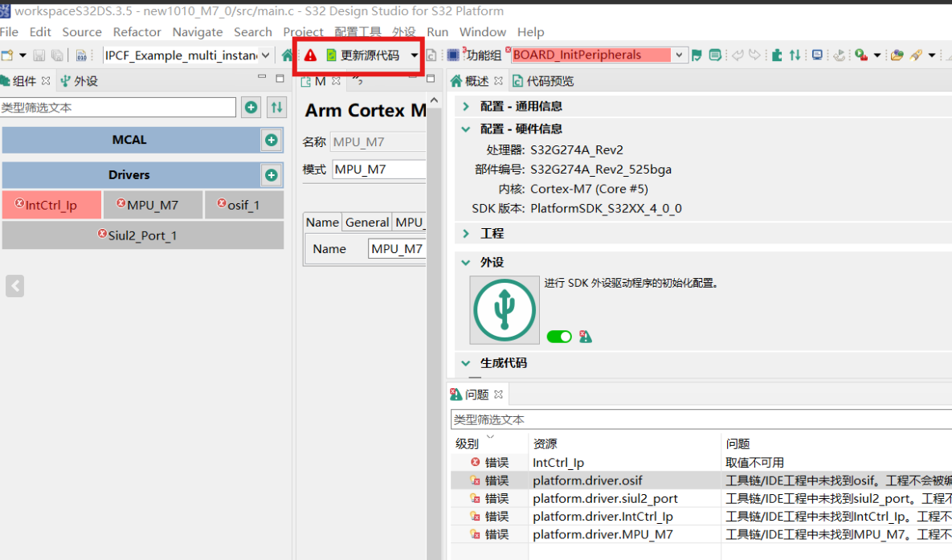Click the error icon beside green switch
The height and width of the screenshot is (560, 952).
pos(586,337)
